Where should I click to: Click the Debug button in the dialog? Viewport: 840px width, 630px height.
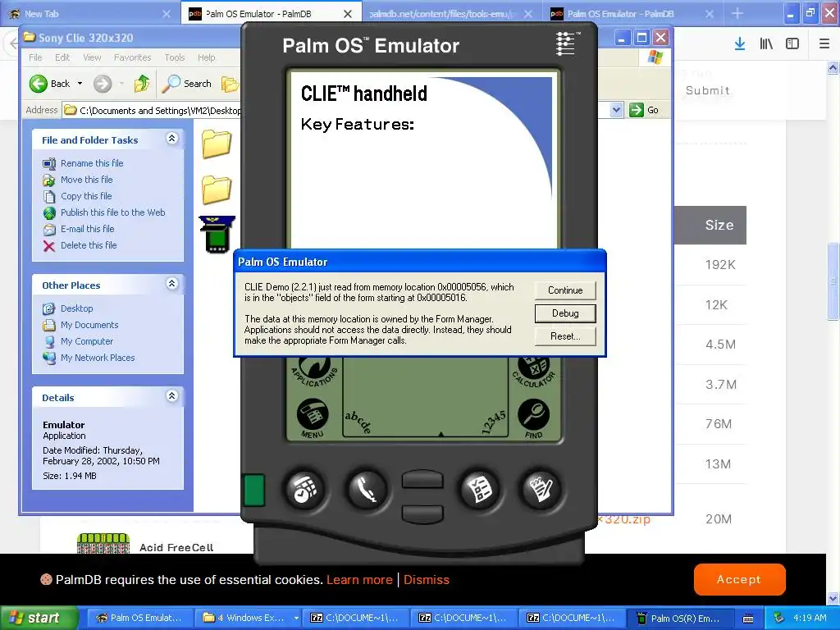[x=565, y=313]
